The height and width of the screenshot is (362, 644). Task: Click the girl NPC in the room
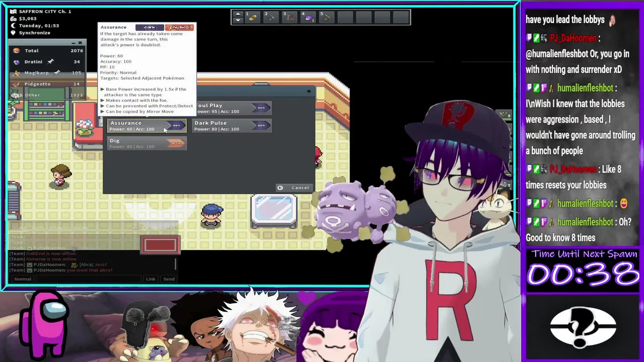click(x=61, y=176)
